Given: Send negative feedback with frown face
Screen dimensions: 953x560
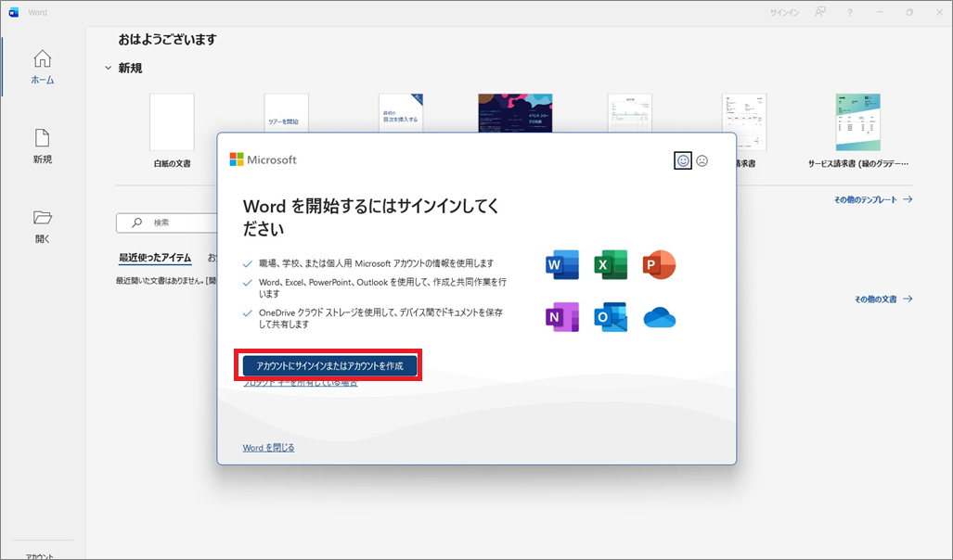Looking at the screenshot, I should coord(702,160).
